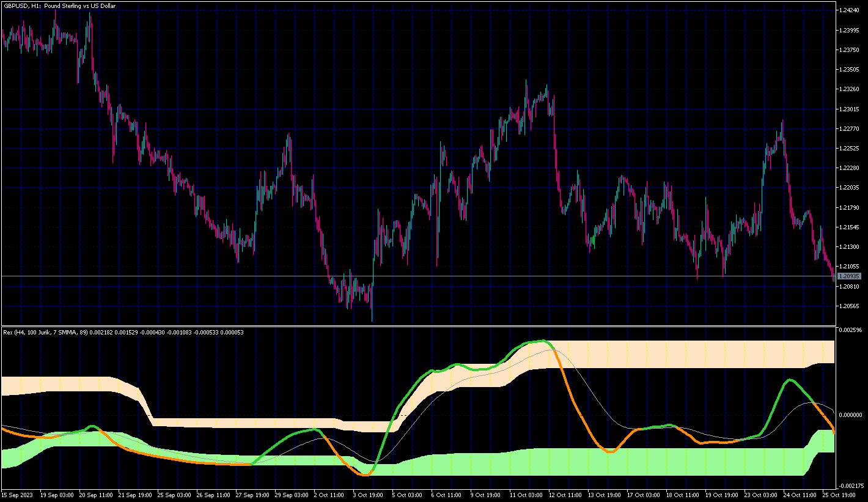Select the 5 Oct 03:00 time label
Screen dimensions: 868x502
tap(408, 495)
